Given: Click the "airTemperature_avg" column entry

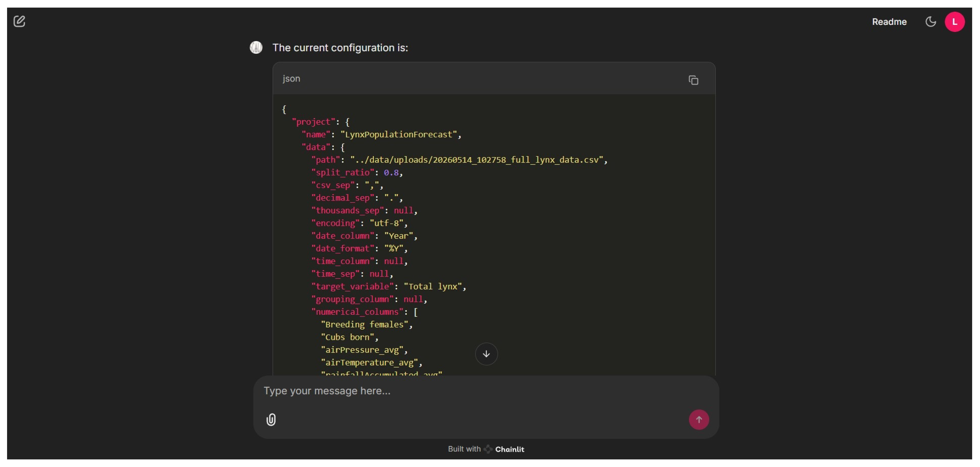Looking at the screenshot, I should (369, 362).
